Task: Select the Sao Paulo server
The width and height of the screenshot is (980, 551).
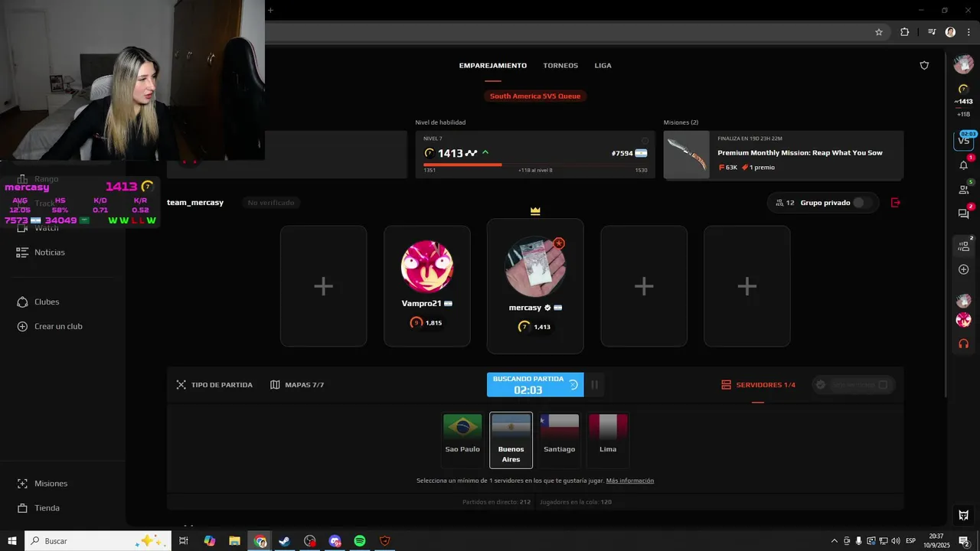Action: click(462, 440)
